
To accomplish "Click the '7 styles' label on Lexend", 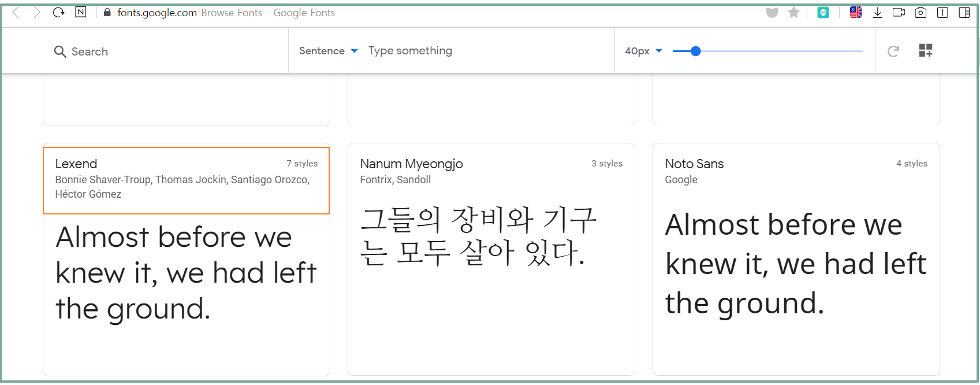I will tap(302, 164).
